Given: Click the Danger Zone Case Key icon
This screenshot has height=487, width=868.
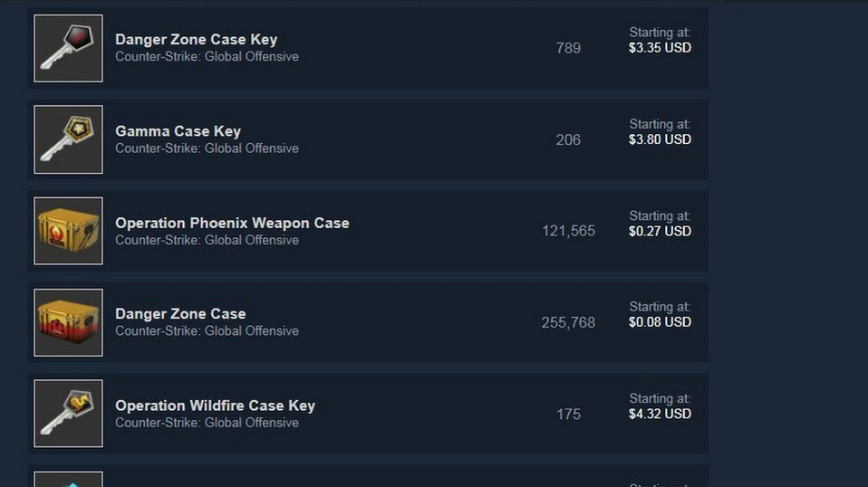Looking at the screenshot, I should click(68, 48).
